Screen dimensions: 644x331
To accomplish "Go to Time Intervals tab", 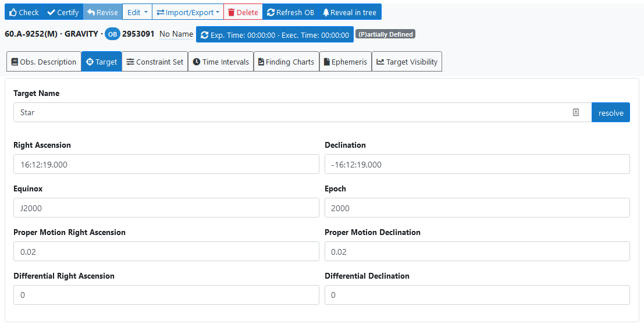I will click(220, 62).
